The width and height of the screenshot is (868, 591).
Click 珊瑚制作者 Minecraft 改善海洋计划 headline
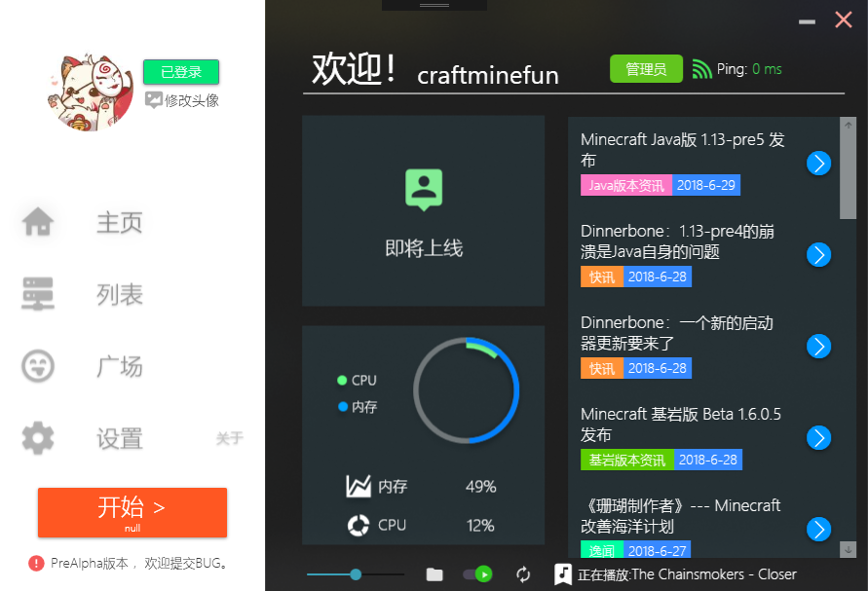[x=681, y=516]
